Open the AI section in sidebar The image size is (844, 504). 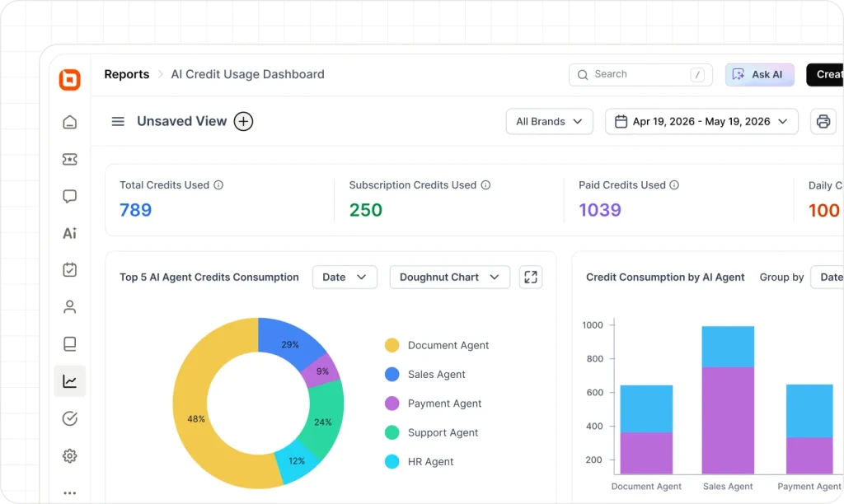[70, 233]
